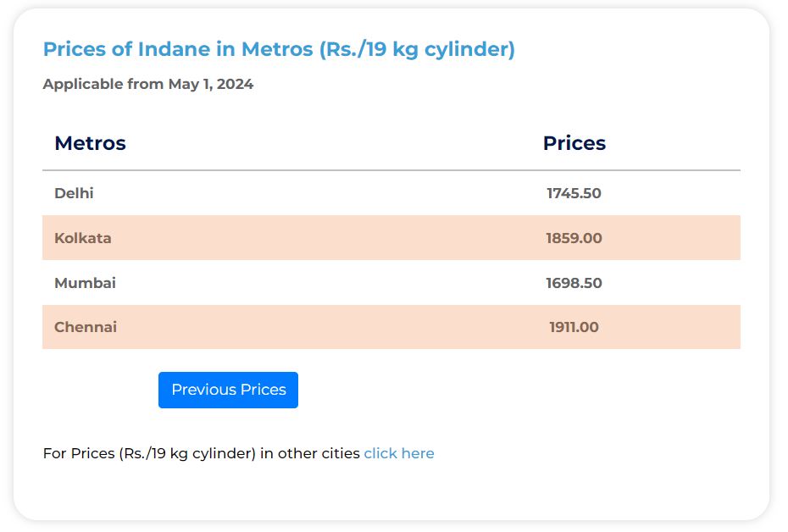Click the empty middle of the Delhi row
Screen dimensions: 788x532
pos(339,193)
